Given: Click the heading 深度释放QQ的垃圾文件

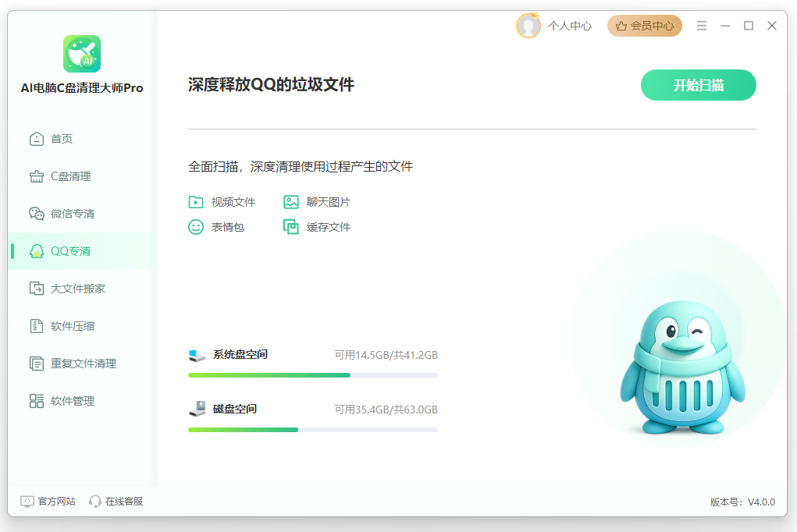Looking at the screenshot, I should (271, 84).
